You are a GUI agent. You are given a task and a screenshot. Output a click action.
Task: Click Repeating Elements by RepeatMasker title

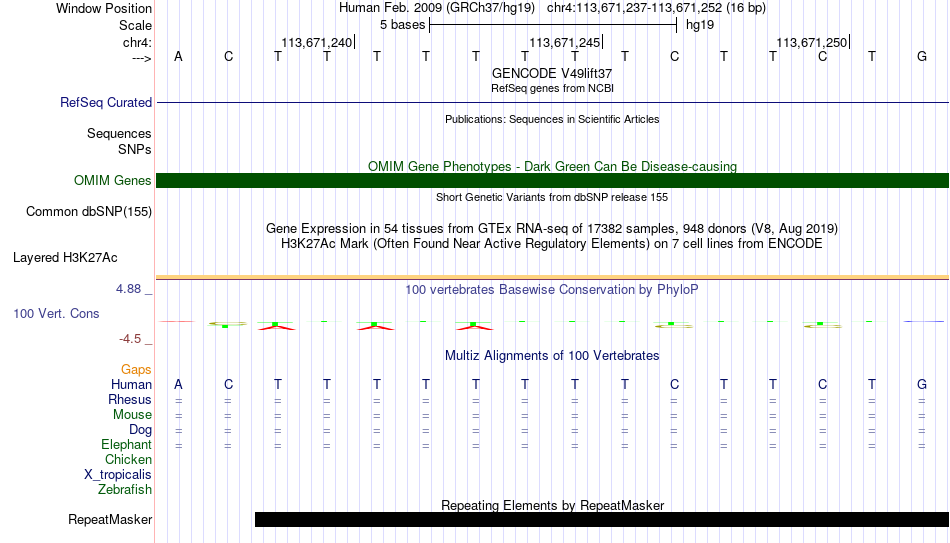coord(553,505)
